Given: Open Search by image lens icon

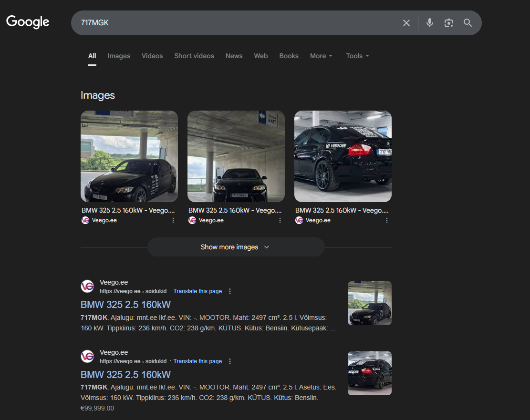Looking at the screenshot, I should [448, 23].
